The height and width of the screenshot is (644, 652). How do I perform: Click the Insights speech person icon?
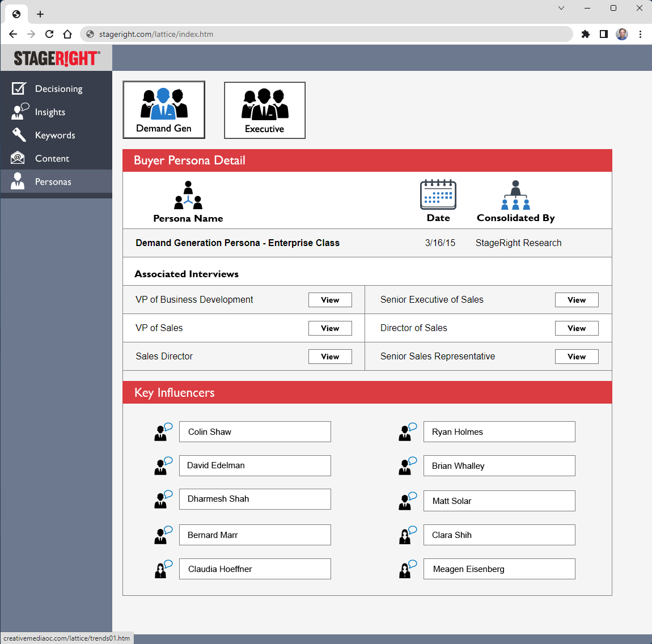click(19, 112)
